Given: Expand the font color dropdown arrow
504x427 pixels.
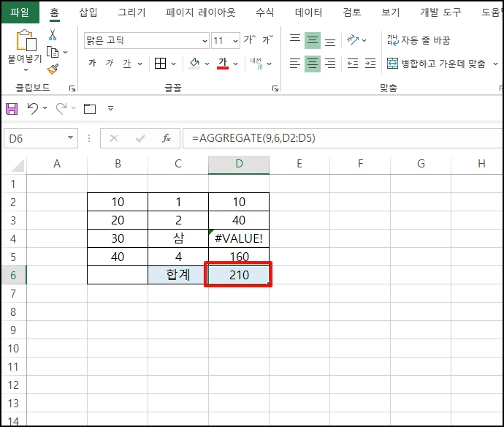Looking at the screenshot, I should (236, 64).
